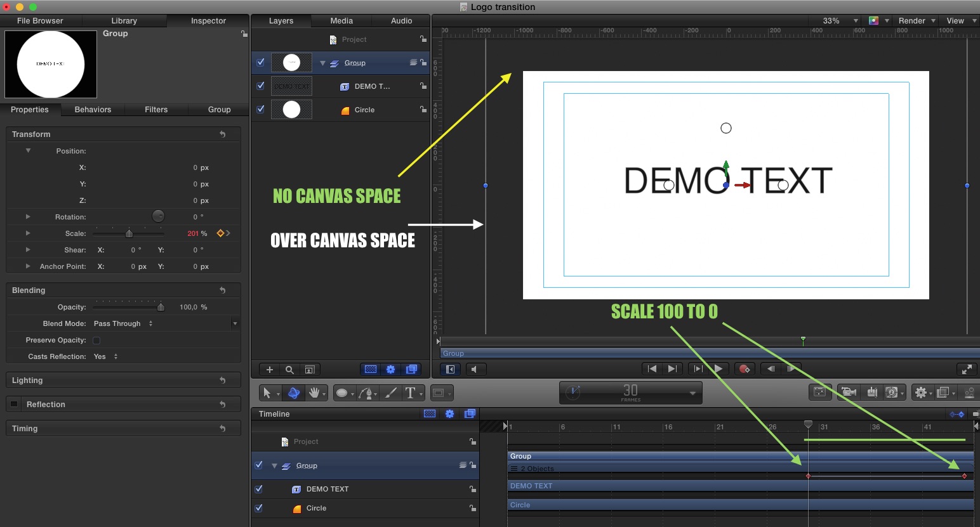Pick the Paint Stroke brush tool
The width and height of the screenshot is (980, 527).
391,393
